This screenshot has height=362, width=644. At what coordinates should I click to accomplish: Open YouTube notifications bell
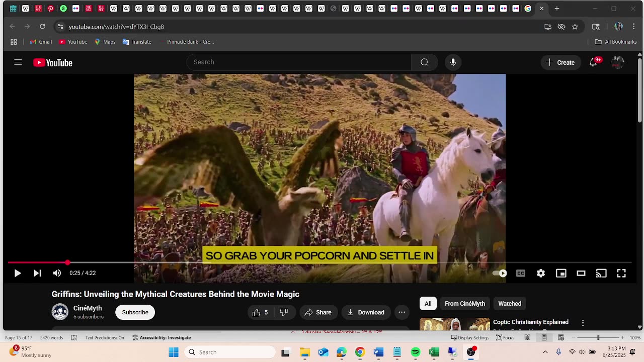[594, 62]
